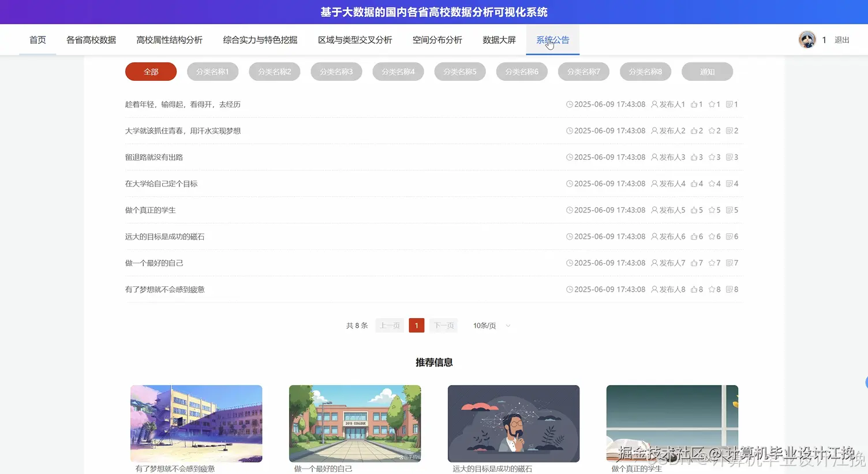
Task: Click the comment icon for 发布人2
Action: coord(729,131)
